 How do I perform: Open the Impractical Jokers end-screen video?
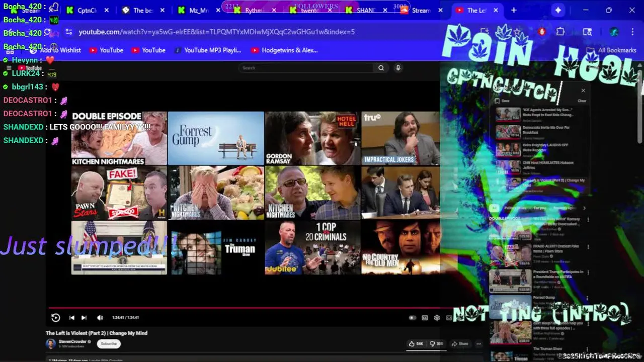400,138
